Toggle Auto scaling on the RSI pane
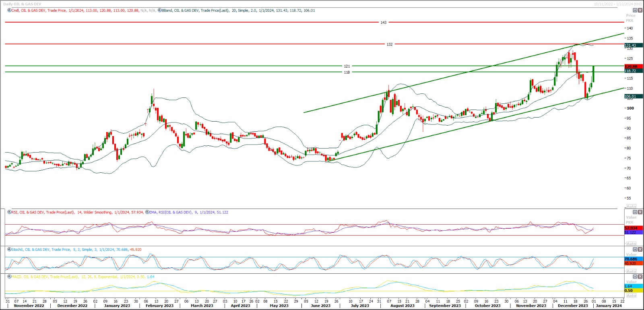The image size is (644, 310). click(x=631, y=244)
